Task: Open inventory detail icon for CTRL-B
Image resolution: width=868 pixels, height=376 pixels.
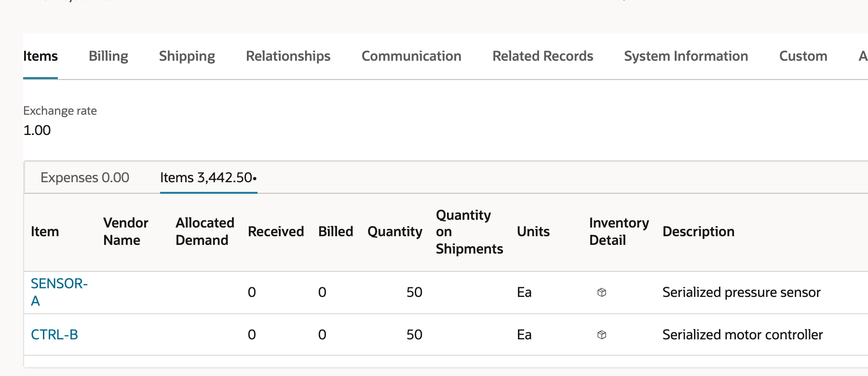Action: tap(601, 335)
